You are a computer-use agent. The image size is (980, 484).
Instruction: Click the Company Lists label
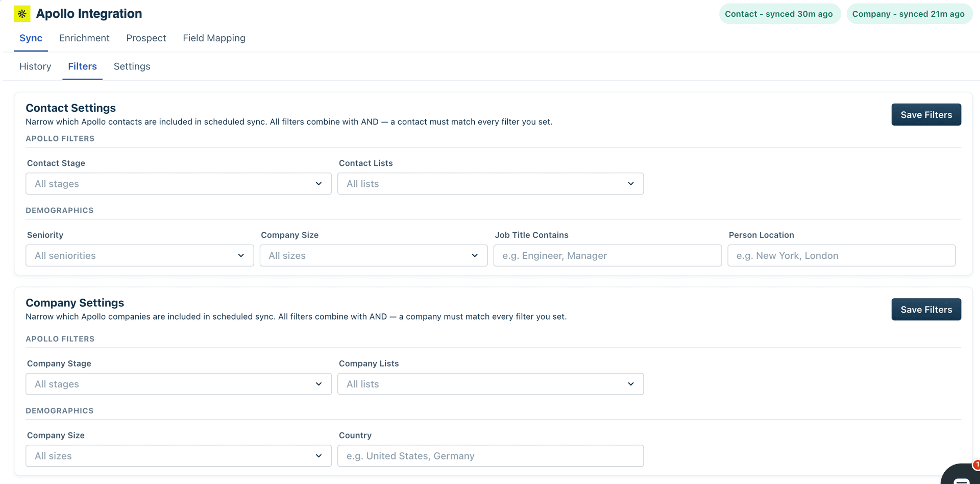point(369,364)
